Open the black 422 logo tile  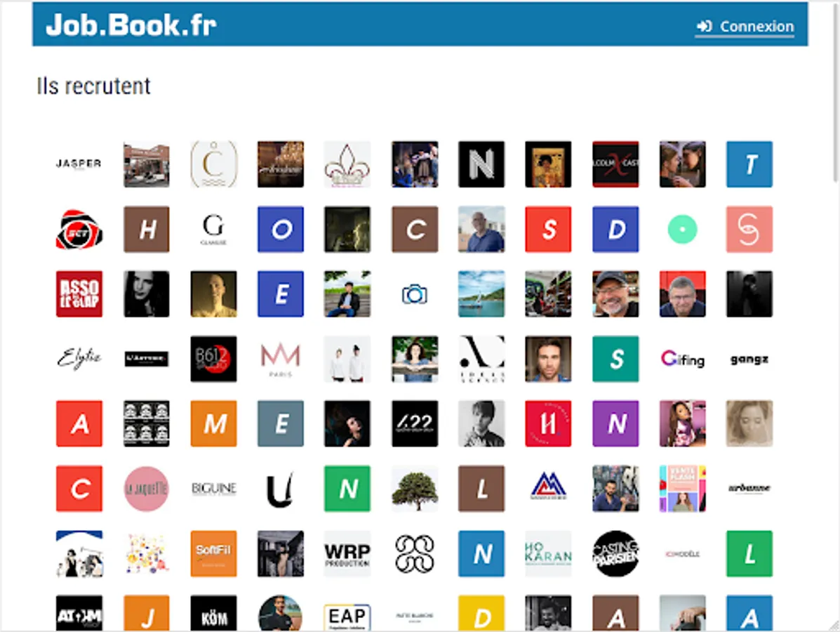(x=415, y=423)
